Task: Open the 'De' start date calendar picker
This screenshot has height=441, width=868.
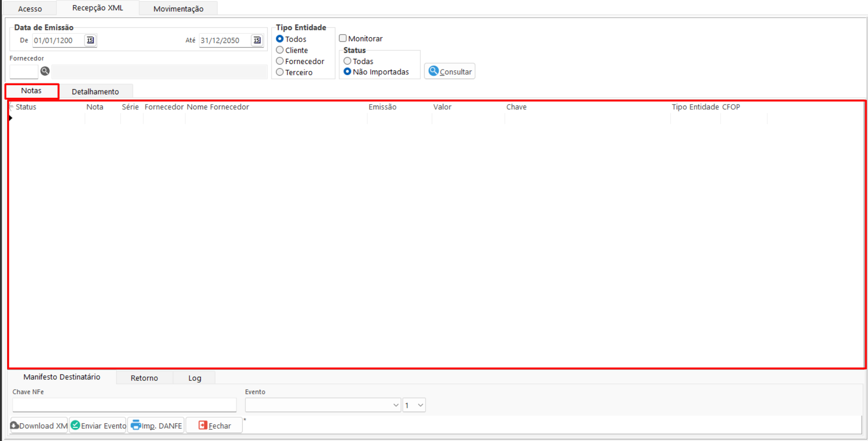Action: pyautogui.click(x=90, y=40)
